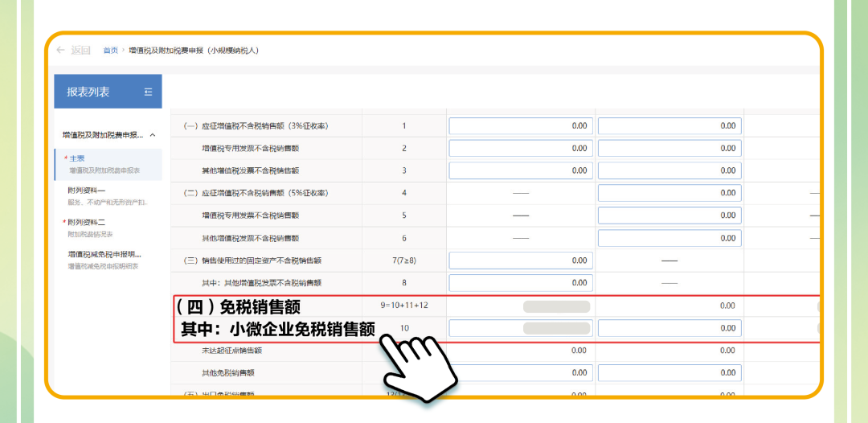Collapse the 增值税及附加税费申报 tree group
The height and width of the screenshot is (423, 868).
click(153, 135)
